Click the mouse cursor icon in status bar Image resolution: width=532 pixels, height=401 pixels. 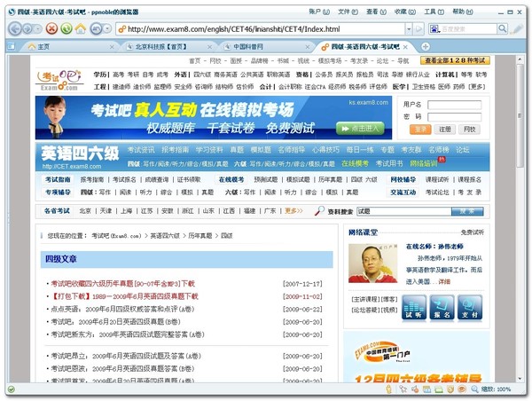click(x=403, y=389)
